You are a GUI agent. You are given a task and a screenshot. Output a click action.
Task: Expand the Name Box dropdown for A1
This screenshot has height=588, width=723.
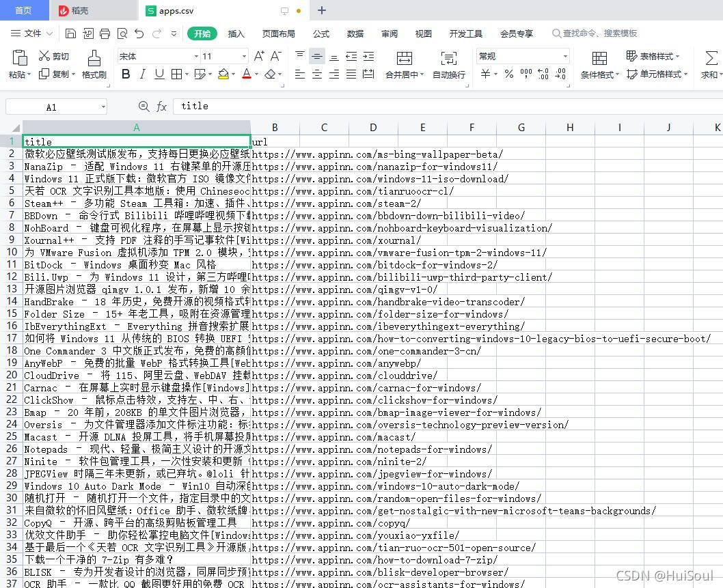click(x=103, y=107)
